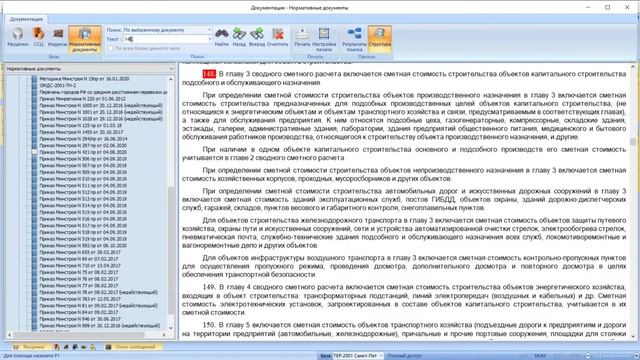Click paragraph number 150 in document
The image size is (640, 360).
click(209, 325)
